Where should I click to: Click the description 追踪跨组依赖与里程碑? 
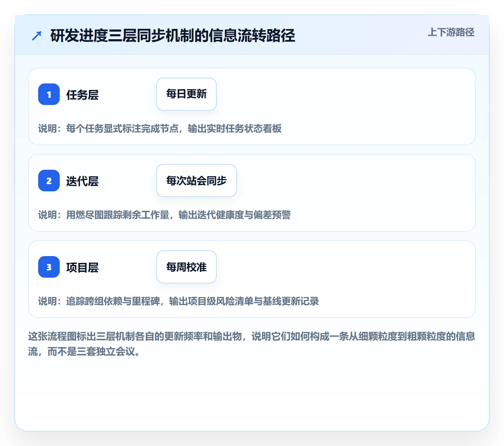click(113, 301)
